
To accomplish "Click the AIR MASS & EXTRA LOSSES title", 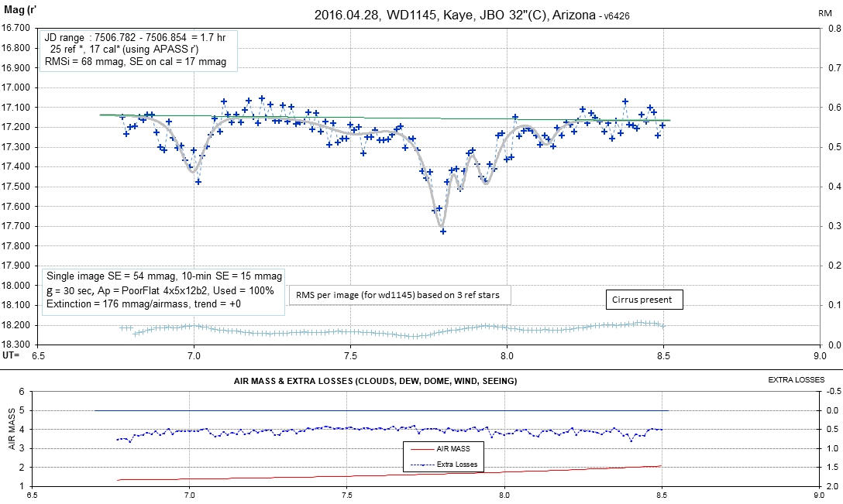I will coord(375,381).
